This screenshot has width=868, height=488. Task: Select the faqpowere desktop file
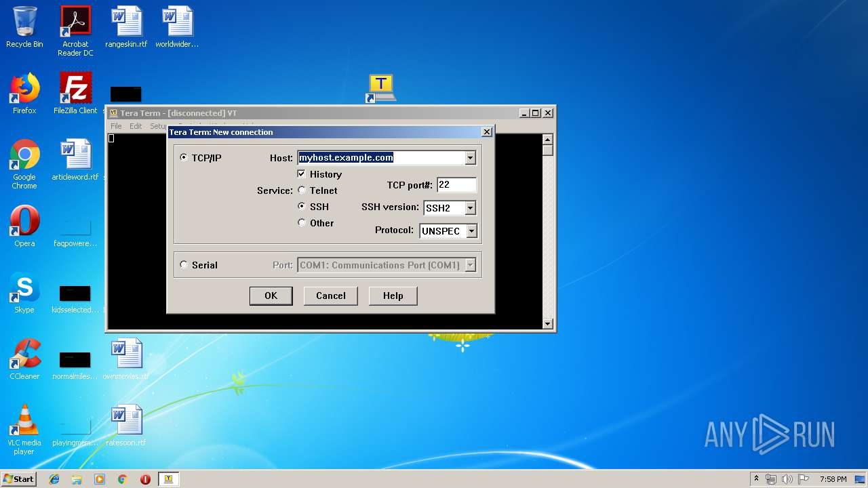(75, 232)
